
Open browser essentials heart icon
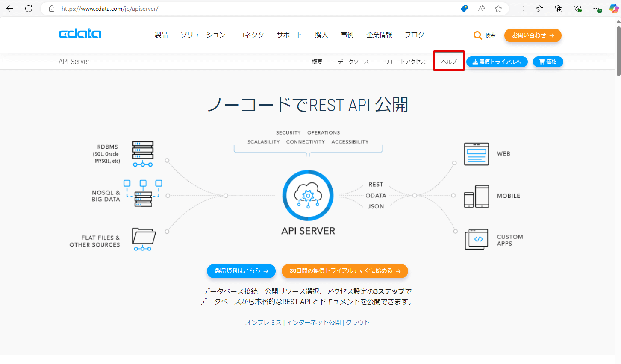(x=577, y=9)
